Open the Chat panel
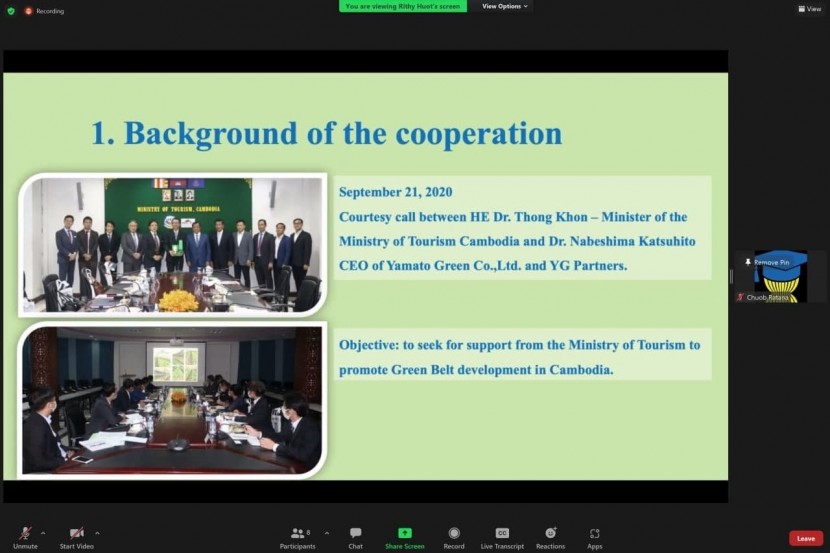The image size is (830, 553). point(355,534)
